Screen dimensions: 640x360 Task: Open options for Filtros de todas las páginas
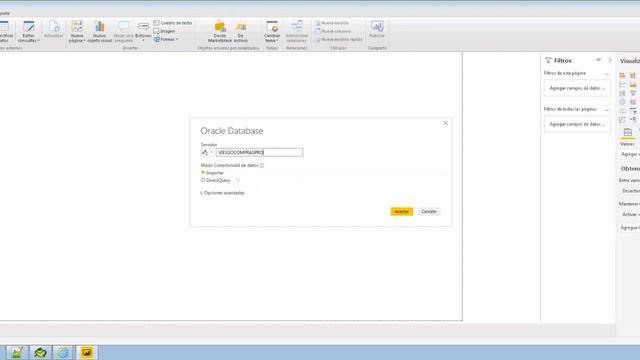[607, 110]
